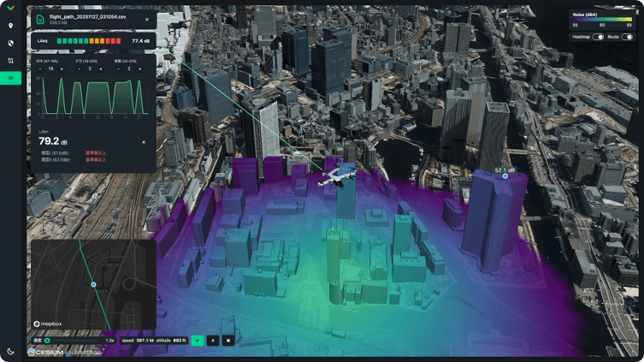Click the 1.0x playback speed value
644x362 pixels.
[x=110, y=340]
